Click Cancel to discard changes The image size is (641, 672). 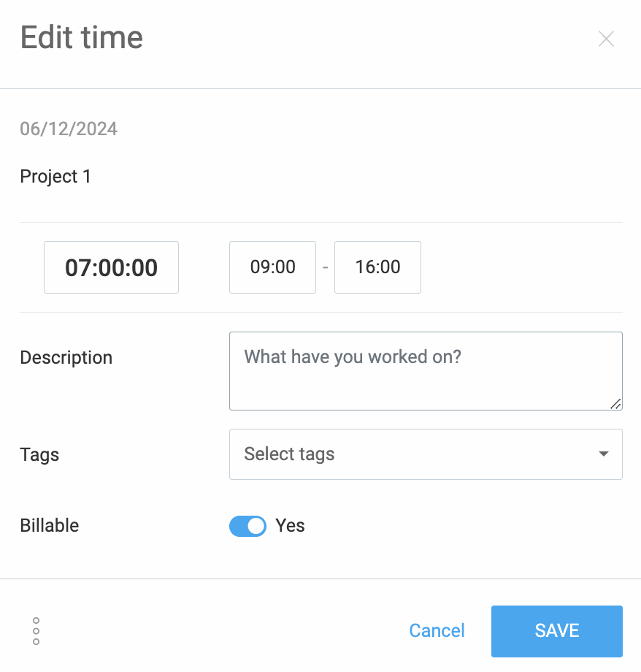tap(437, 630)
